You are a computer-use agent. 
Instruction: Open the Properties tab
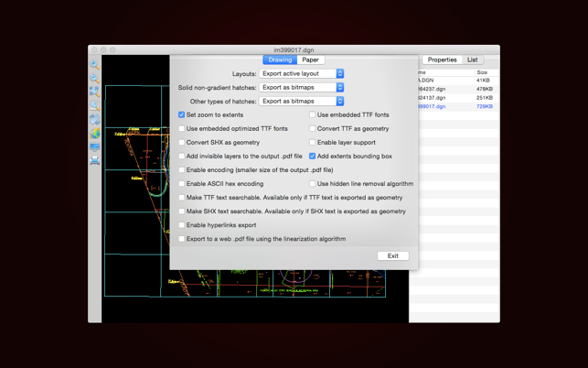[x=442, y=60]
